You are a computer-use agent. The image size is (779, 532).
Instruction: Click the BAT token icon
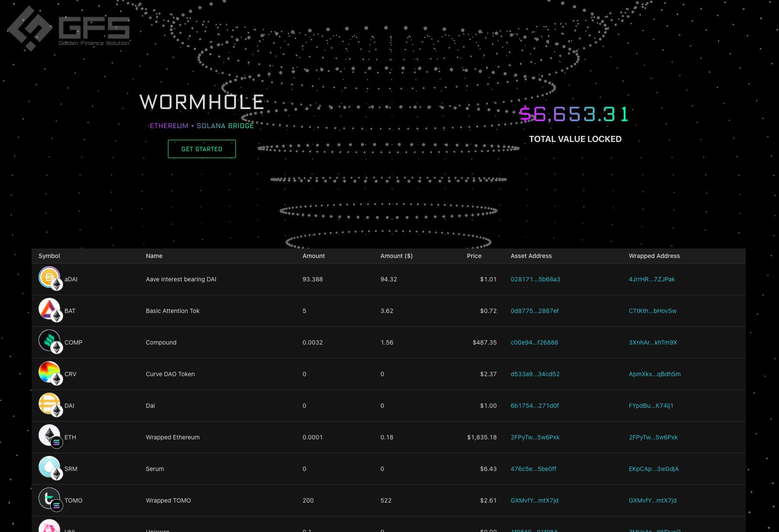(50, 310)
